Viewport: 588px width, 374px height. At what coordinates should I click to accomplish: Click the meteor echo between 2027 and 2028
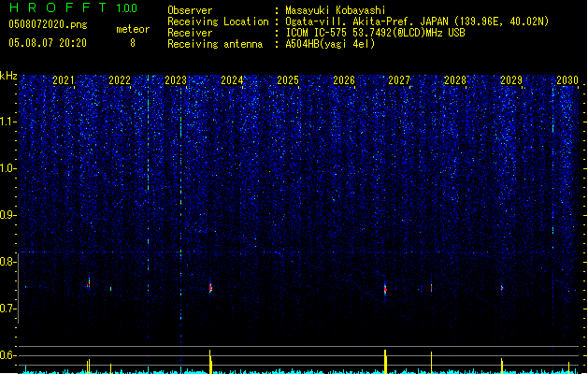pyautogui.click(x=431, y=288)
